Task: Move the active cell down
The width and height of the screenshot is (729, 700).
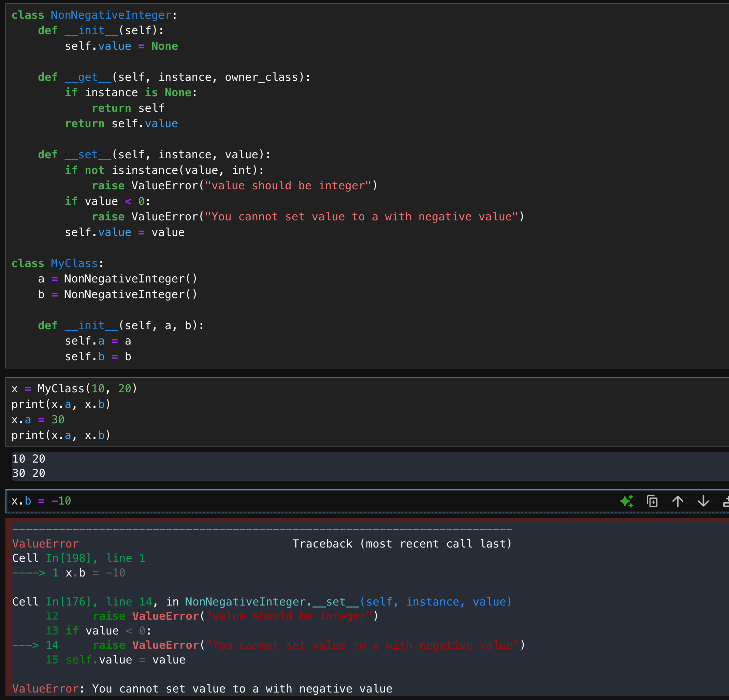Action: pyautogui.click(x=703, y=501)
